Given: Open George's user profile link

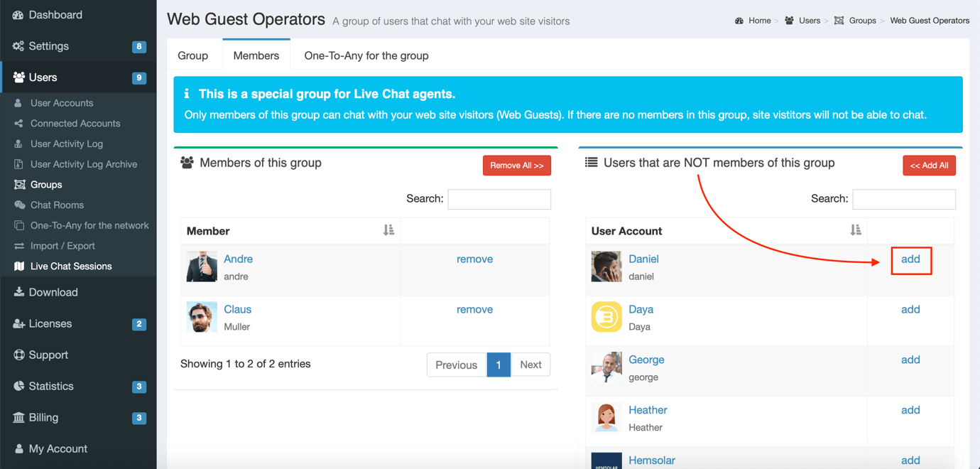Looking at the screenshot, I should point(646,360).
